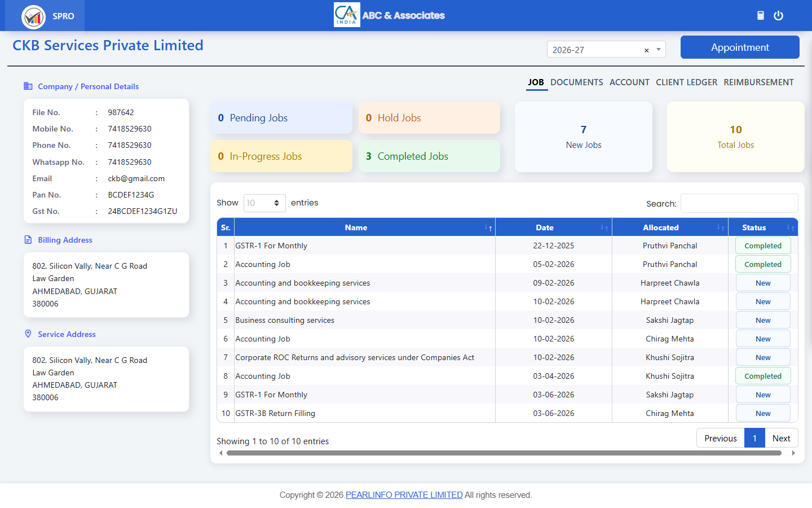Click 'Khushi Sojitra' in row 7

pos(670,357)
